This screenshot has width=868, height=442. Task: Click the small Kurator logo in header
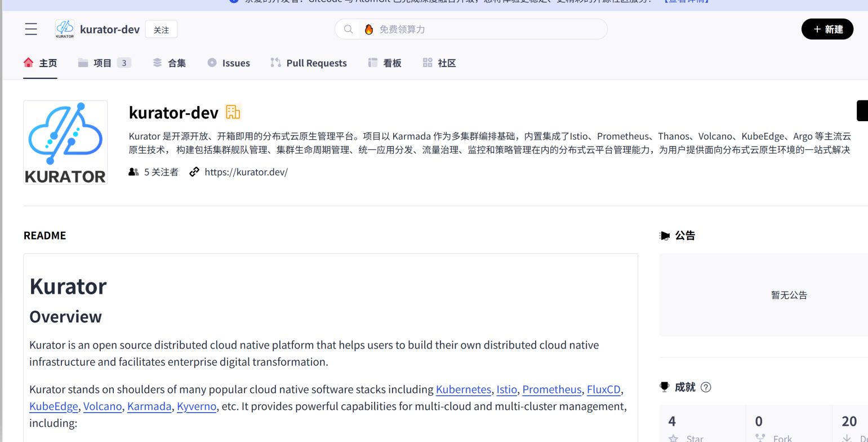click(65, 29)
